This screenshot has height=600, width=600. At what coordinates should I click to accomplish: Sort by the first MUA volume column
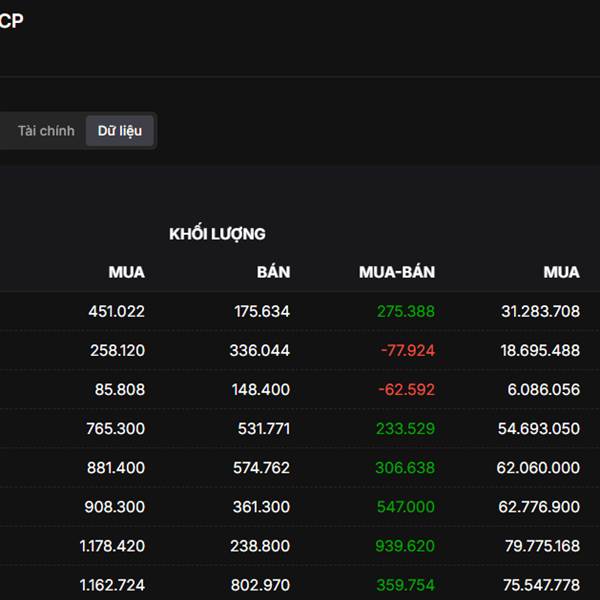(126, 272)
